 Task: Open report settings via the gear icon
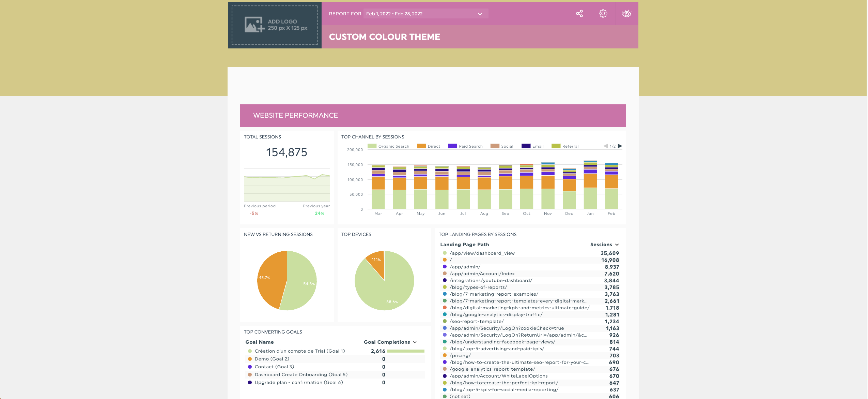(603, 14)
